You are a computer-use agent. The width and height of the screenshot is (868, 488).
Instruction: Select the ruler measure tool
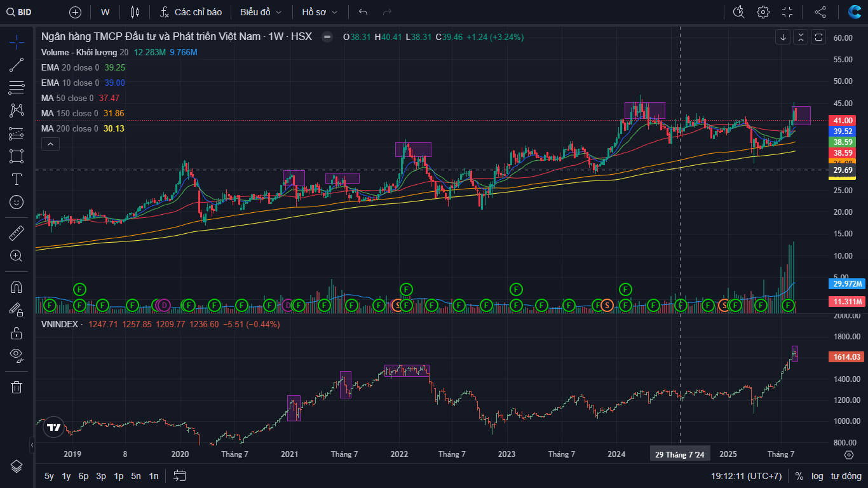tap(17, 233)
